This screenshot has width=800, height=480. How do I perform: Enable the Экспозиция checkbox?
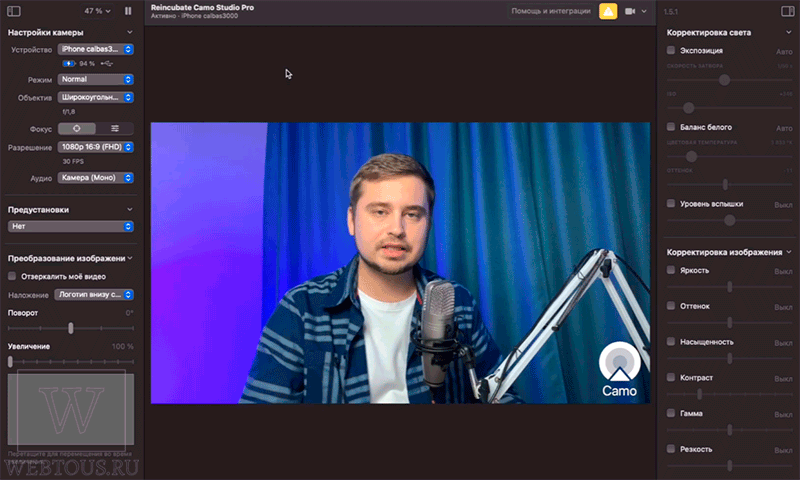(x=671, y=50)
